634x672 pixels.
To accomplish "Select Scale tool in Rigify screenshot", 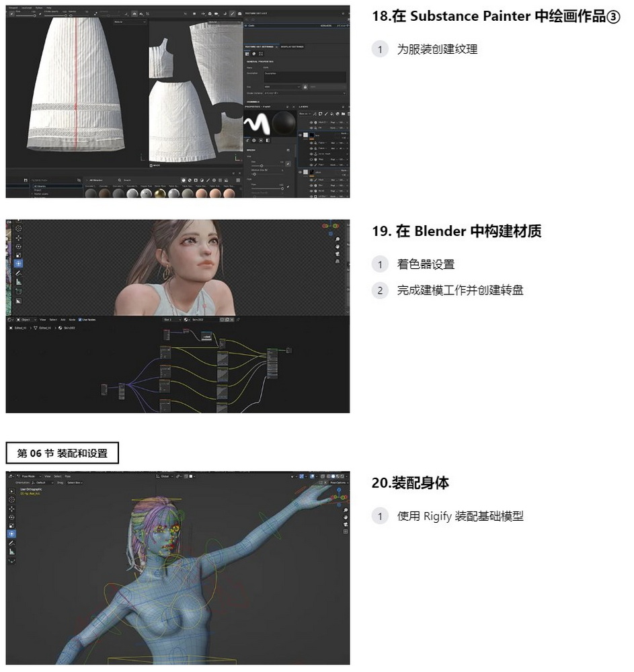I will pos(11,526).
